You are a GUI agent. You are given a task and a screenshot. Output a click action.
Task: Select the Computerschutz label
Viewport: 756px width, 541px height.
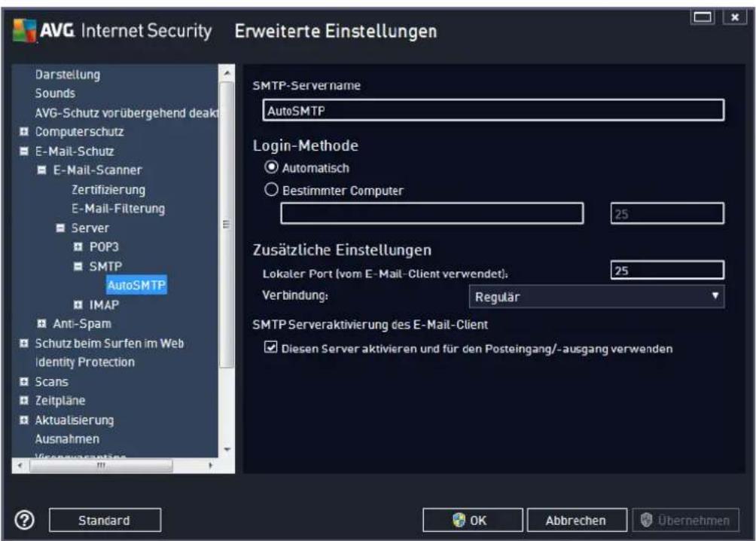point(79,132)
